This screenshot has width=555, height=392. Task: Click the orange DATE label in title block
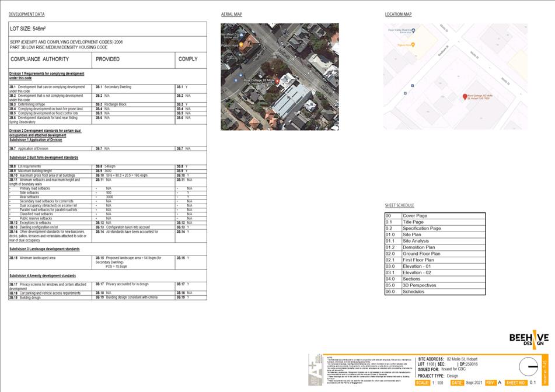click(x=456, y=383)
